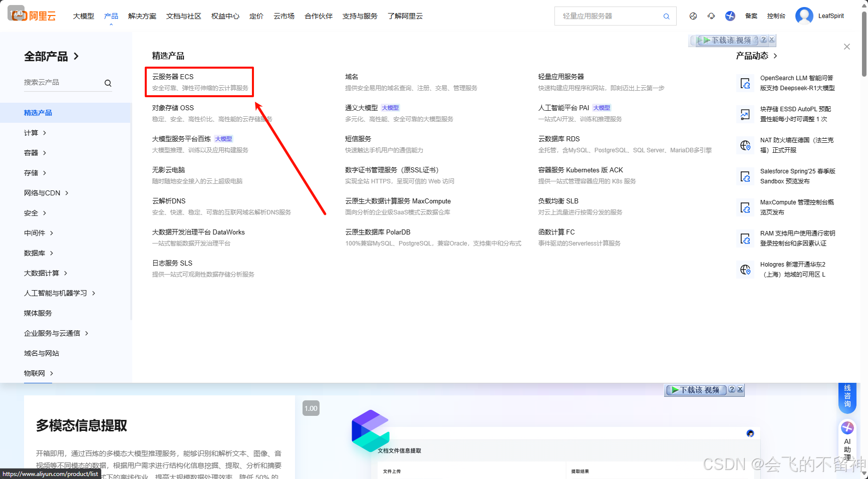Open the LeafSpirit user avatar
The width and height of the screenshot is (868, 479).
point(804,16)
